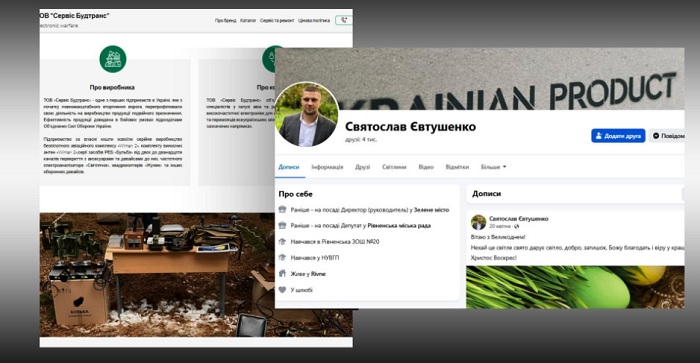The width and height of the screenshot is (700, 363).
Task: Click the 'Дописи' feed section heading
Action: (x=487, y=194)
